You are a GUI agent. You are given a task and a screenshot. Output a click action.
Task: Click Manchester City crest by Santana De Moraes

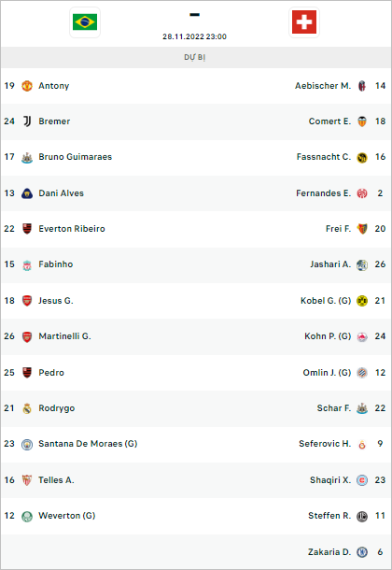[x=27, y=444]
